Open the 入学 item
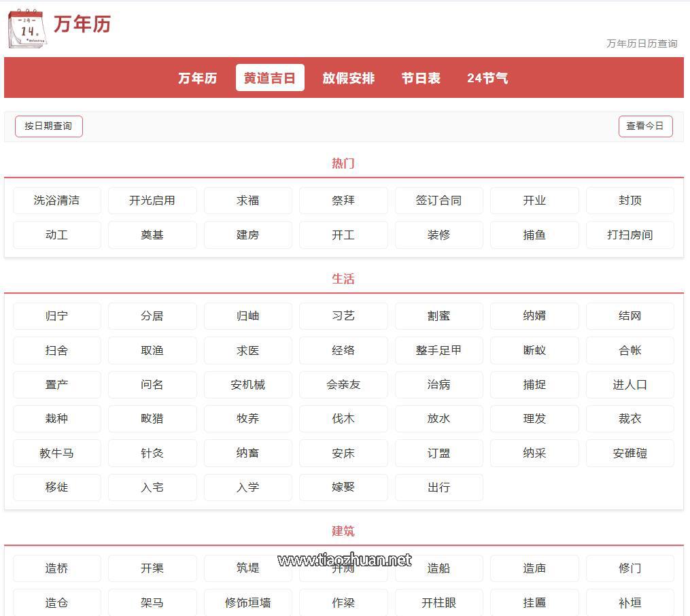Image resolution: width=690 pixels, height=616 pixels. click(x=247, y=487)
